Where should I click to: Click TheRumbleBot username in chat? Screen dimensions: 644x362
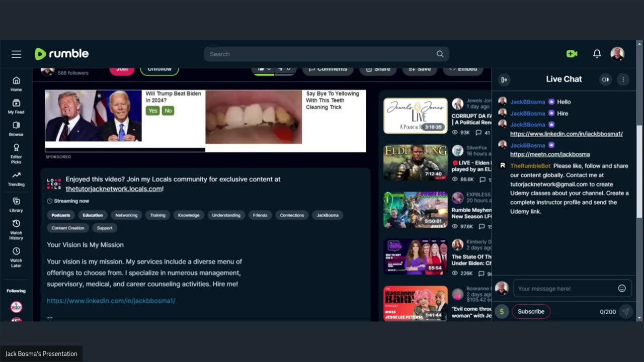530,166
